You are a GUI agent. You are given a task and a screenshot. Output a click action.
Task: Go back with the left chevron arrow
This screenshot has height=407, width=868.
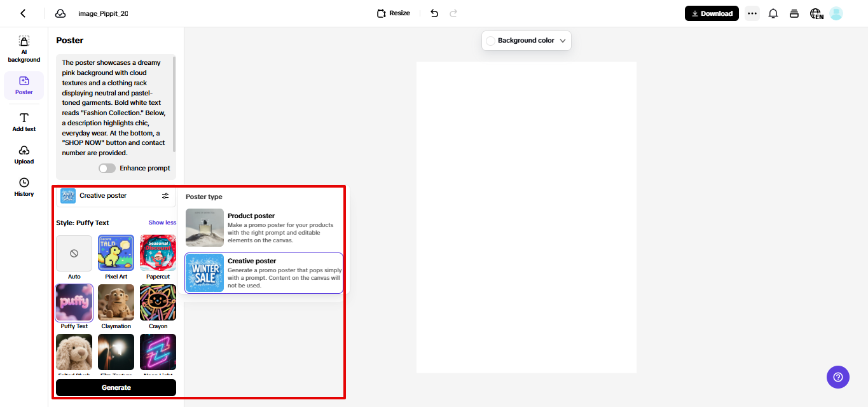(23, 13)
